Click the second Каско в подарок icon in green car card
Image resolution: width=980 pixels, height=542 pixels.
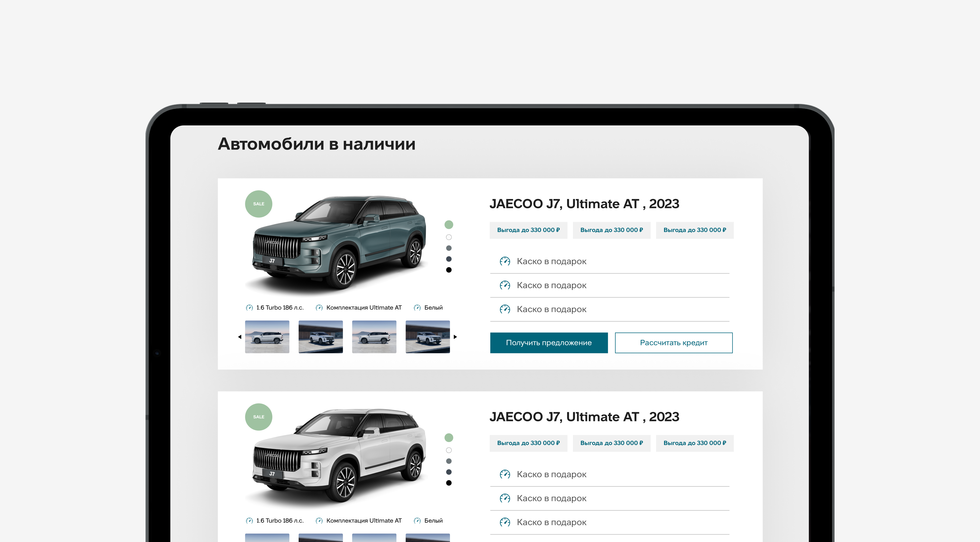(x=505, y=285)
